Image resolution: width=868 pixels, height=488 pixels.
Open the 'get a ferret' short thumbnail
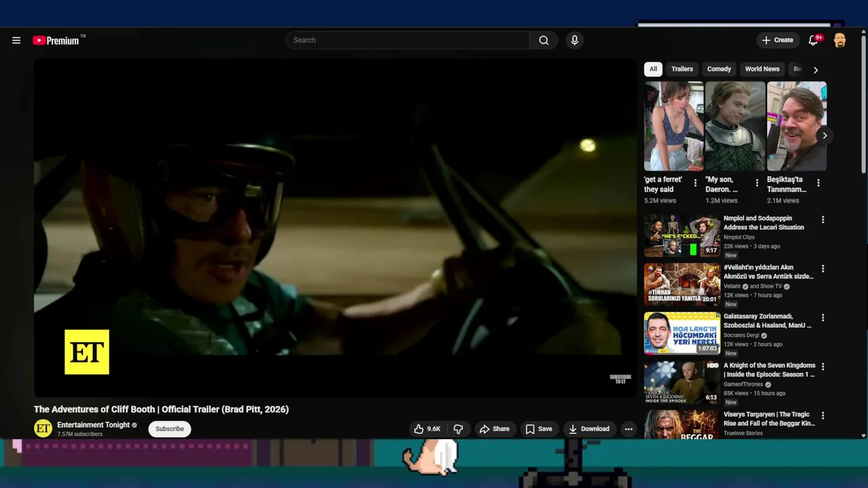pos(674,126)
